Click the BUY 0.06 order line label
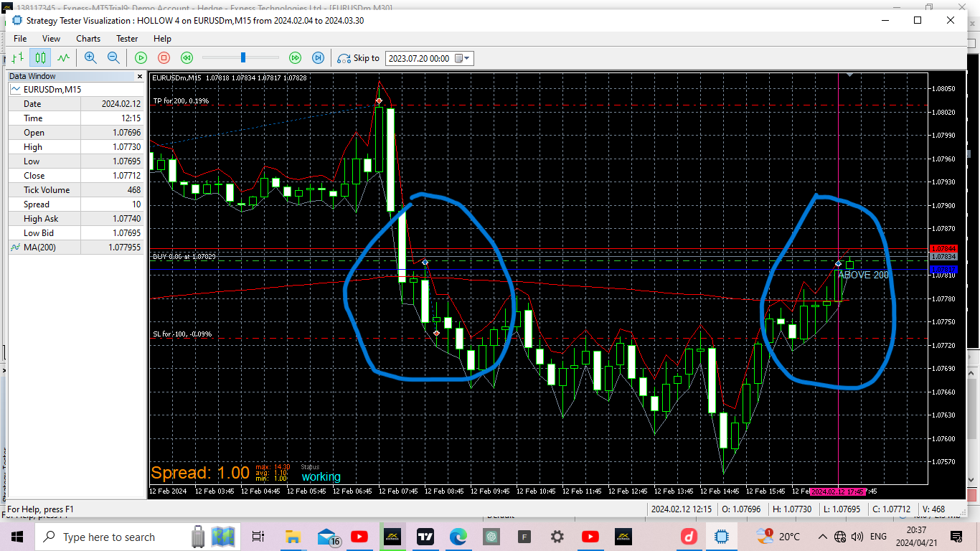Screen dimensions: 980x551 click(184, 256)
